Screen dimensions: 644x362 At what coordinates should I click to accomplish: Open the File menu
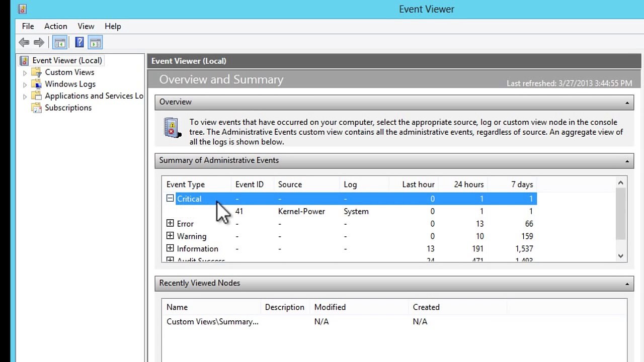tap(28, 26)
